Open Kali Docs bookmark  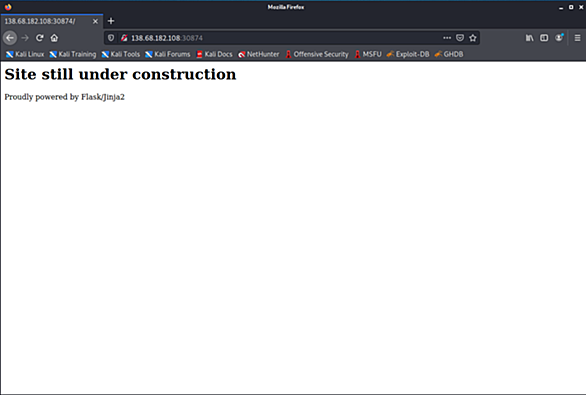tap(214, 54)
